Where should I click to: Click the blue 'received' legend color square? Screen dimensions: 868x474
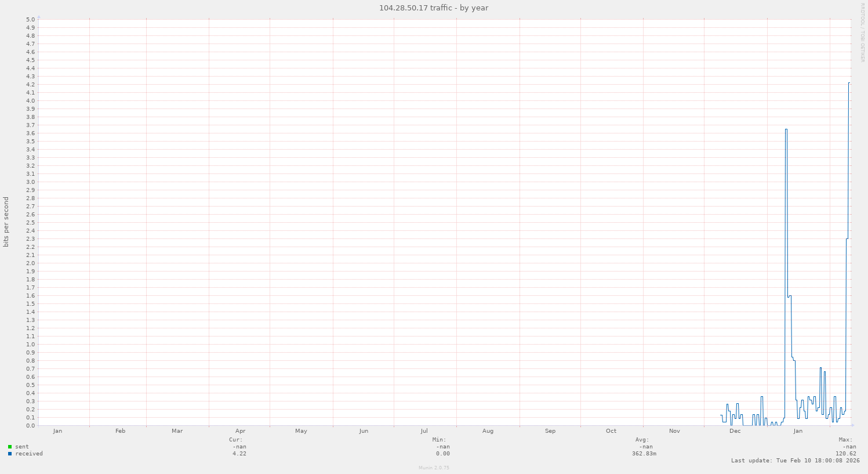point(10,454)
